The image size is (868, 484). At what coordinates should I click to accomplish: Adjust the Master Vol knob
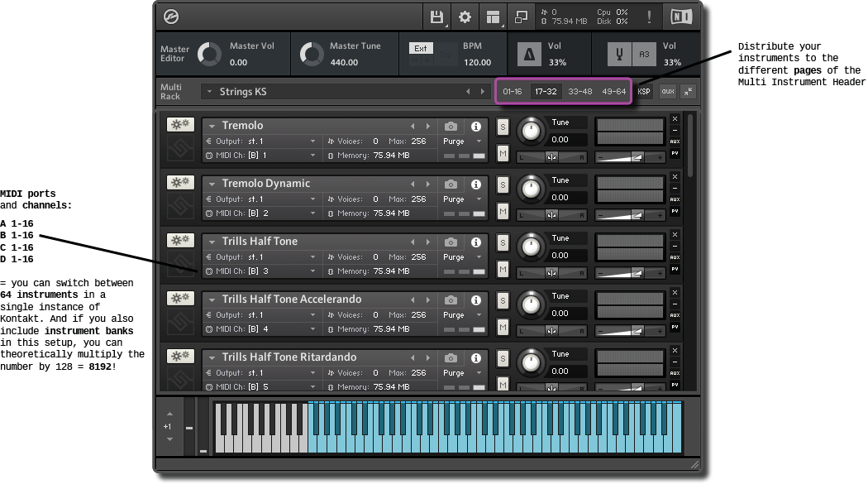pos(209,55)
